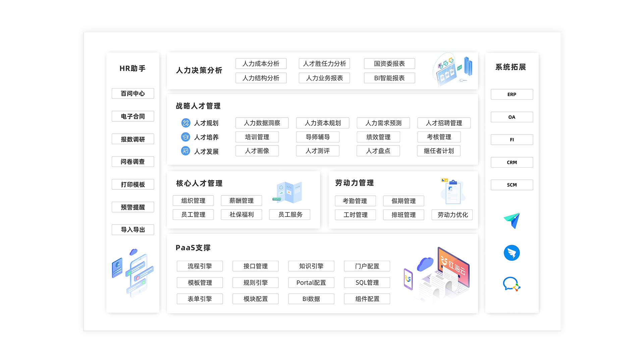Select 排班管理
Viewport: 644px width, 362px height.
pyautogui.click(x=404, y=215)
